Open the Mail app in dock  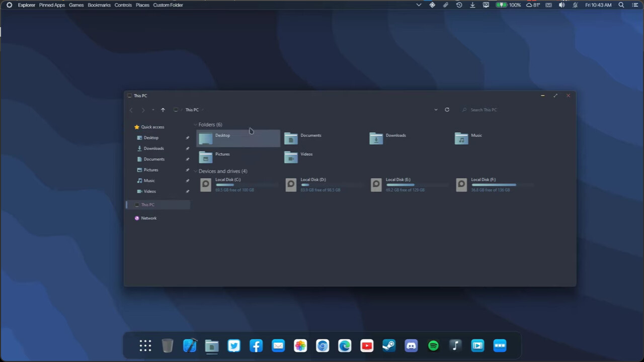tap(278, 345)
